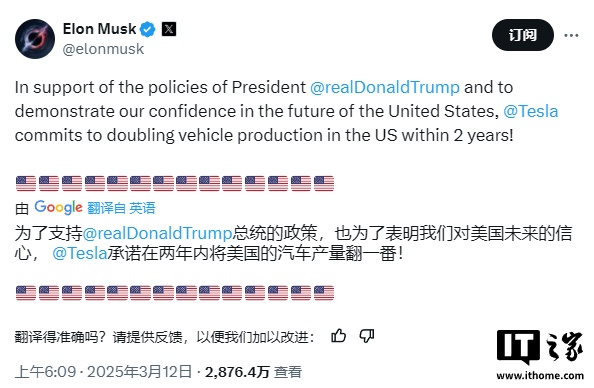The height and width of the screenshot is (388, 594).
Task: Click the @elonmusk handle
Action: coord(103,49)
